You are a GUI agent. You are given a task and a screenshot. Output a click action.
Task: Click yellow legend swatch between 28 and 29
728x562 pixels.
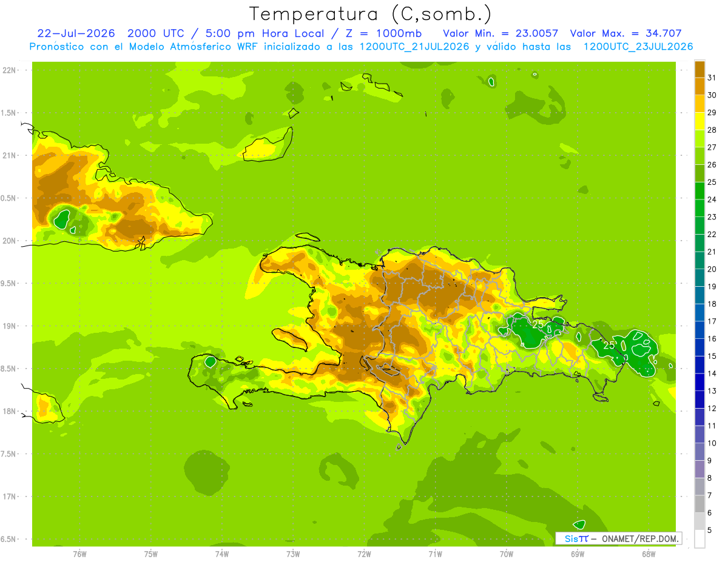[x=699, y=121]
